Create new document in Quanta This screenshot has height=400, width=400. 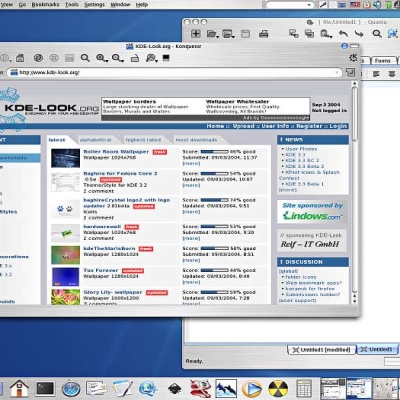tap(196, 33)
